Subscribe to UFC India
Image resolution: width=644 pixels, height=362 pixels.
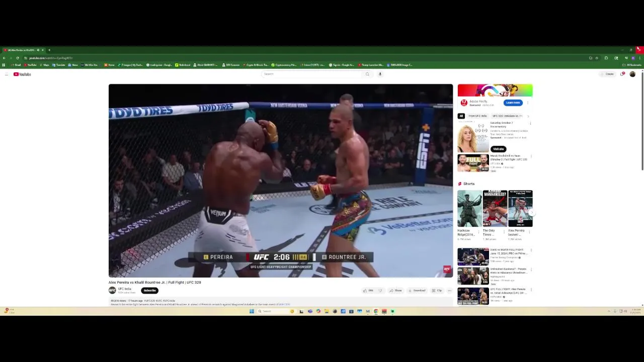click(x=150, y=290)
